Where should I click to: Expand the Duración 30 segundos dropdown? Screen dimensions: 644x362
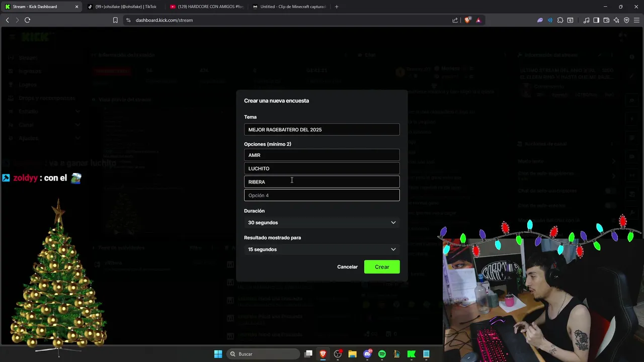click(x=322, y=223)
